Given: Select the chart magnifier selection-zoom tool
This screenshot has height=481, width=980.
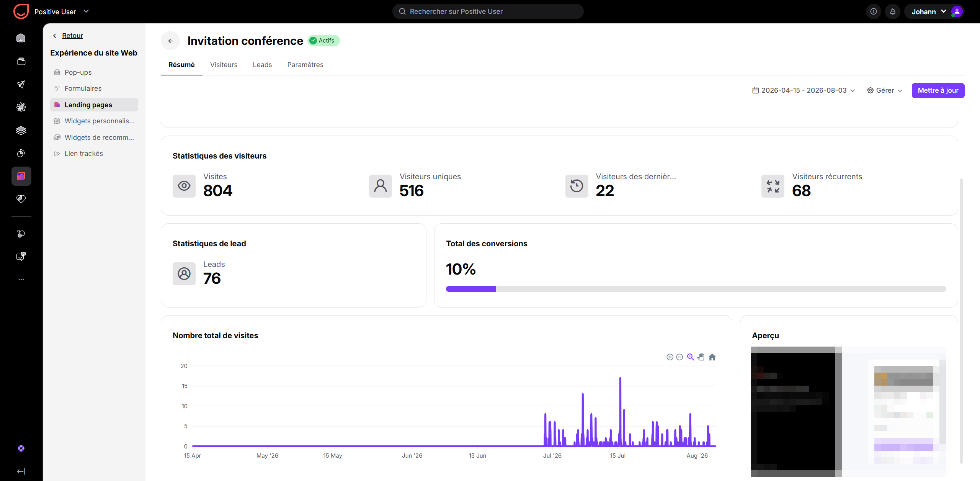Looking at the screenshot, I should click(690, 357).
